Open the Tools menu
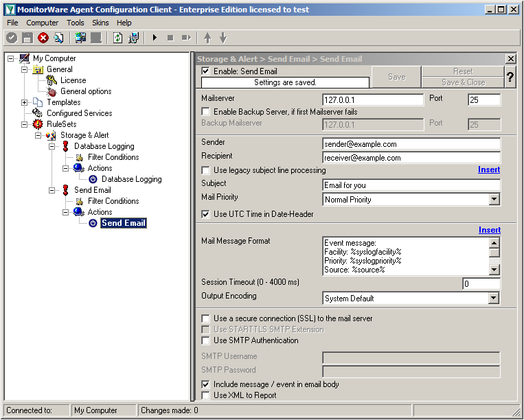Viewport: 524px width, 420px height. click(75, 23)
